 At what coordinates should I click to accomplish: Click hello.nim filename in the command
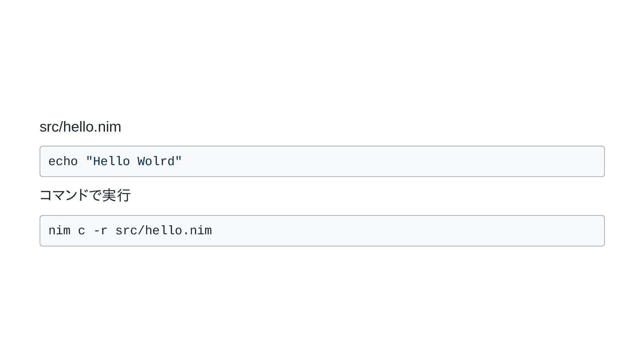(x=178, y=231)
